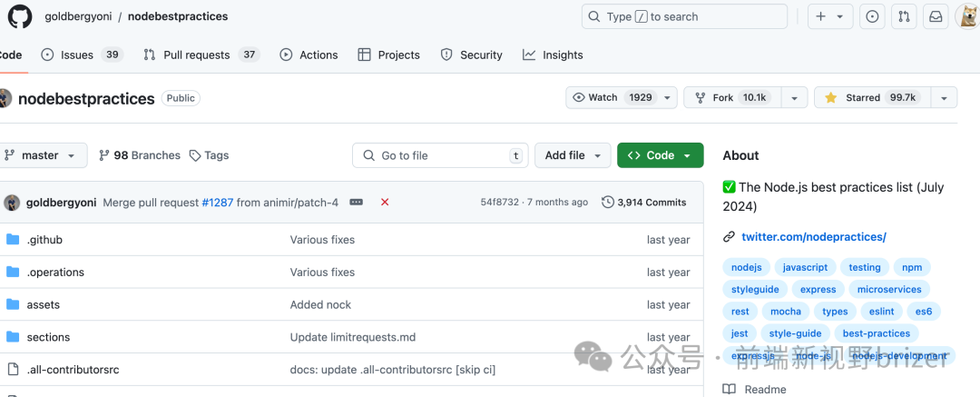Screen dimensions: 980x397
Task: Open the GitHub homepage logo
Action: pos(20,16)
